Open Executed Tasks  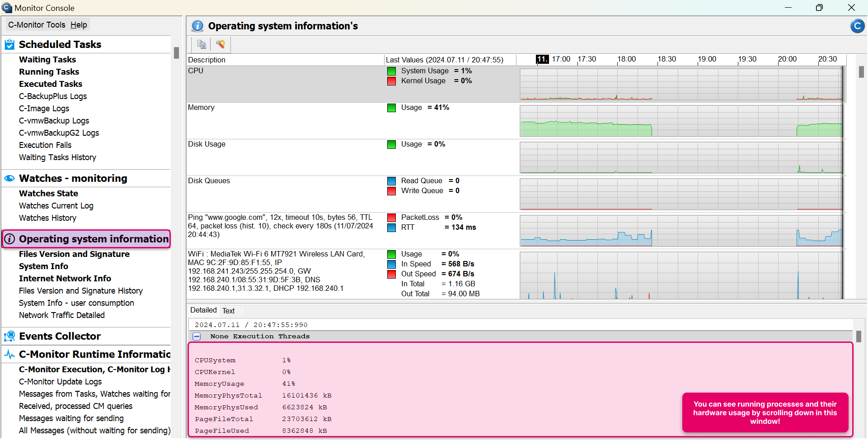pos(51,84)
